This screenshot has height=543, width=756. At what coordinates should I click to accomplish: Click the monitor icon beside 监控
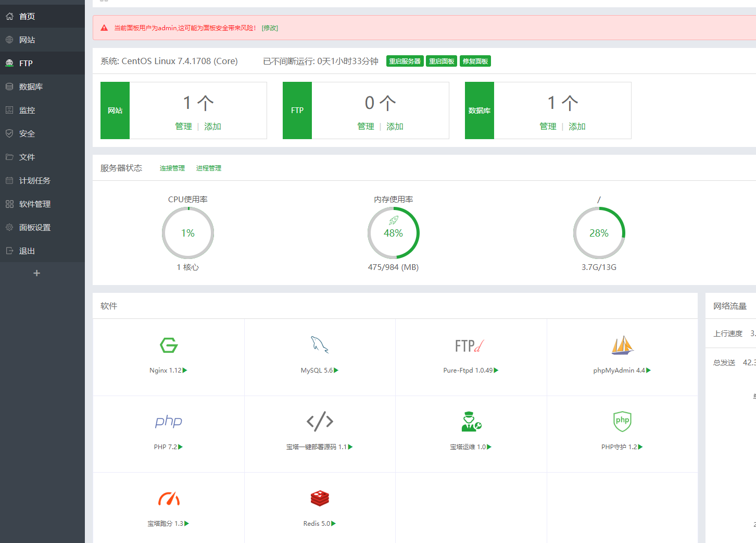(x=9, y=110)
